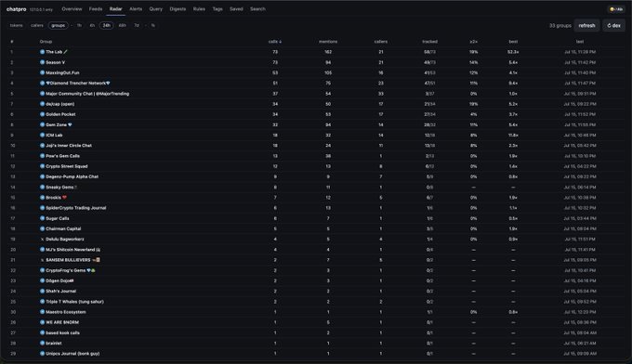This screenshot has height=364, width=632.
Task: Click the Telegram icon beside Pow's Gem Calls
Action: click(42, 156)
